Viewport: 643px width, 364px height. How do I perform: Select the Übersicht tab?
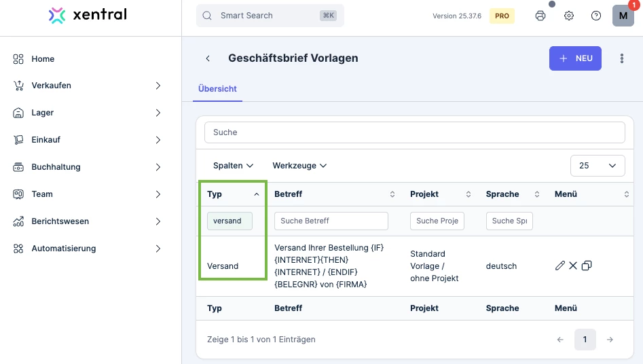(x=217, y=88)
